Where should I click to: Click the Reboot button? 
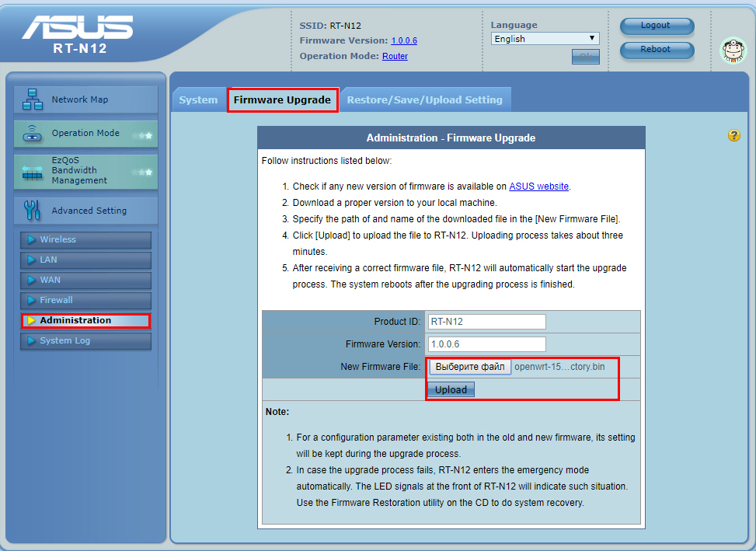pyautogui.click(x=657, y=51)
